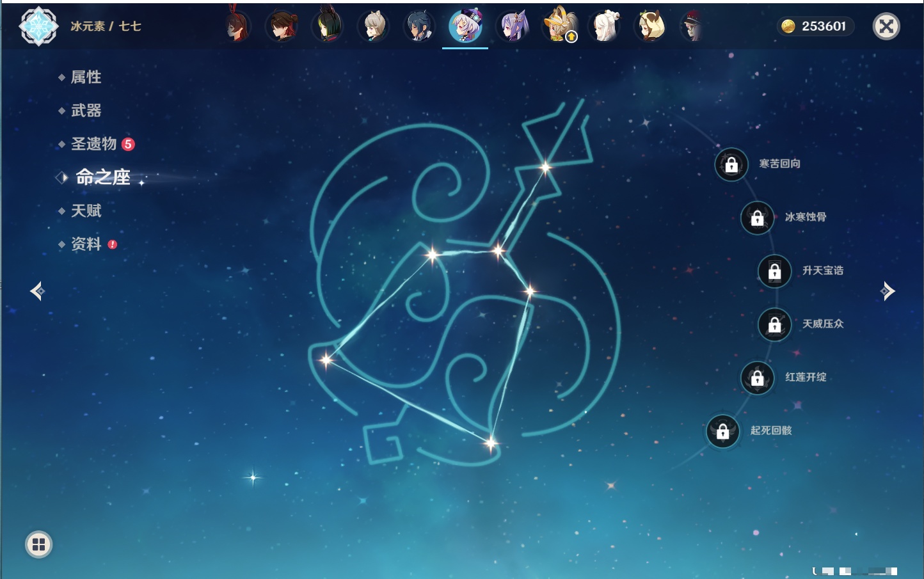
Task: Click the 冰元素 / 七七 title text
Action: pos(106,26)
